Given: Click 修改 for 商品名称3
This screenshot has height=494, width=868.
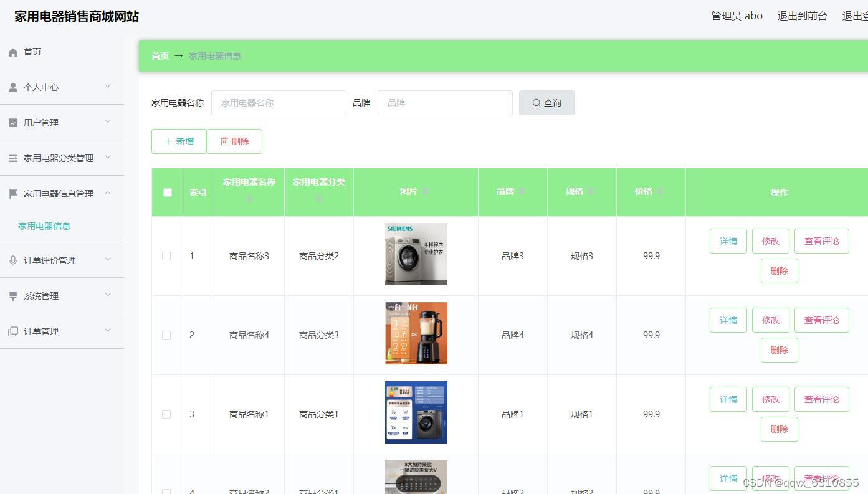Looking at the screenshot, I should click(771, 241).
